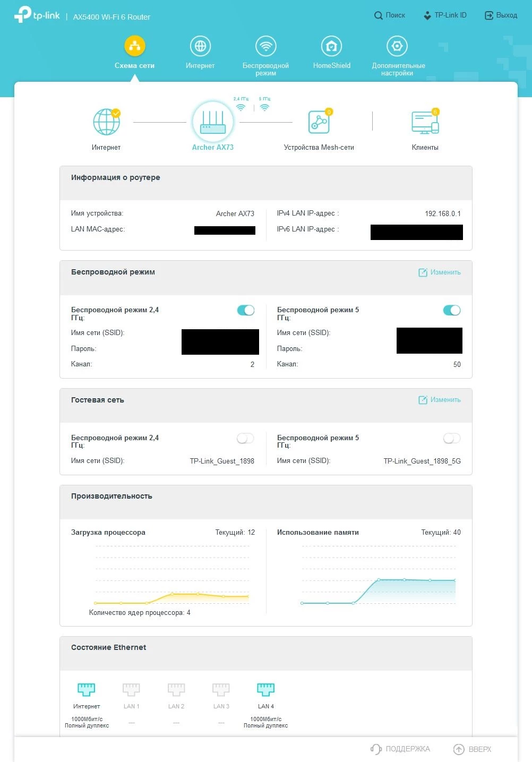Open the Дополнительные настройки gear icon

[x=397, y=46]
